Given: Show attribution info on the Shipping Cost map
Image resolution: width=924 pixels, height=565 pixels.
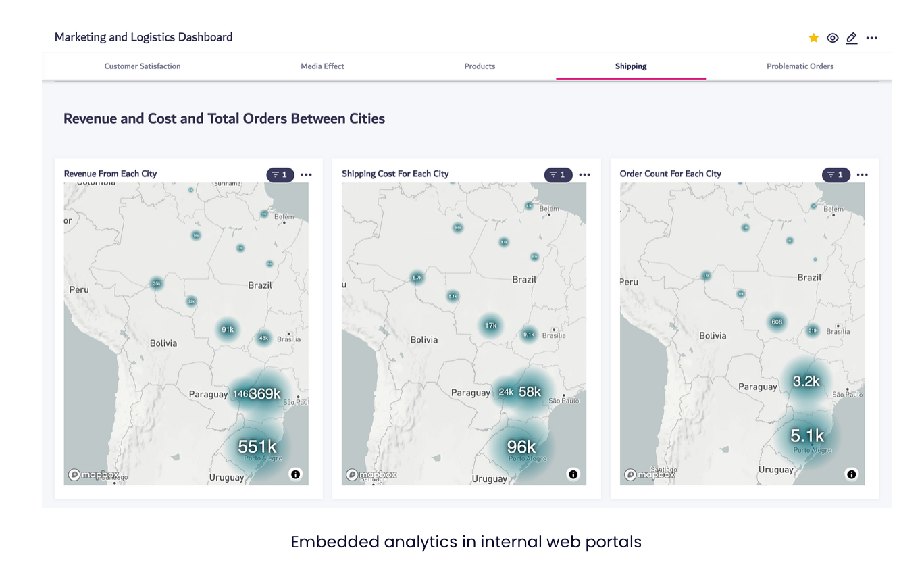Looking at the screenshot, I should [x=573, y=474].
